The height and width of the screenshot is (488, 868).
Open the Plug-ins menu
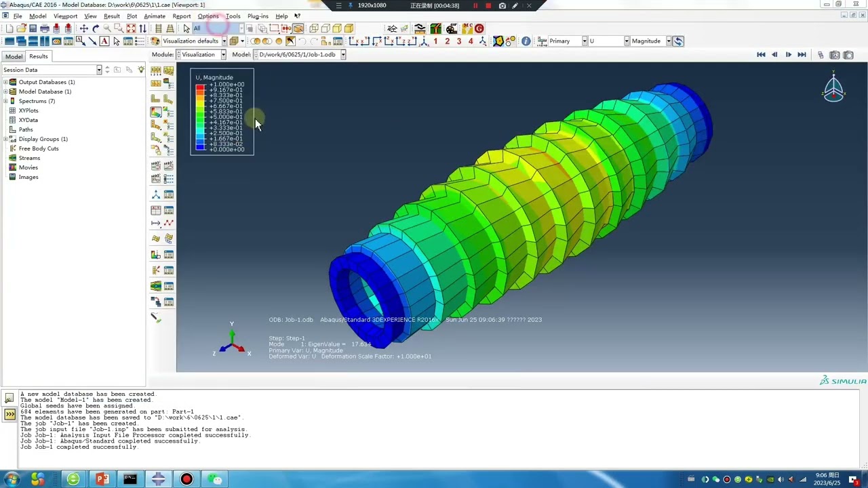click(x=258, y=16)
